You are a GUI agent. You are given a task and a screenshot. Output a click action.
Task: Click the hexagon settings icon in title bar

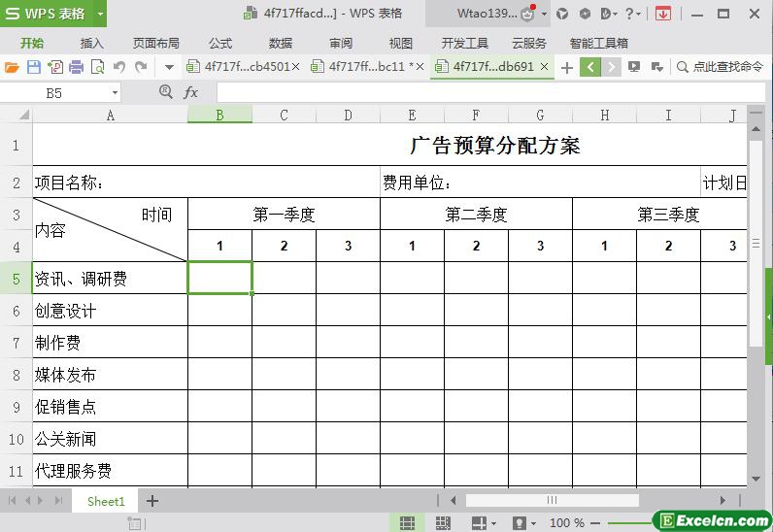[x=586, y=14]
